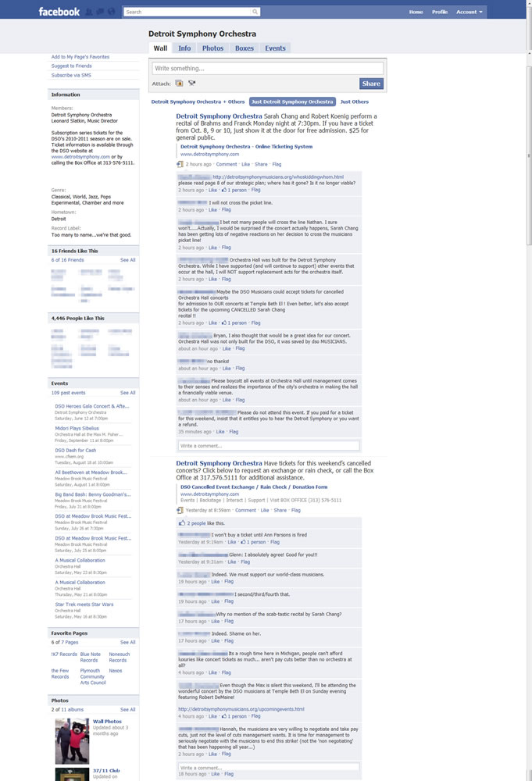
Task: Open '109 past events' link
Action: click(x=68, y=393)
